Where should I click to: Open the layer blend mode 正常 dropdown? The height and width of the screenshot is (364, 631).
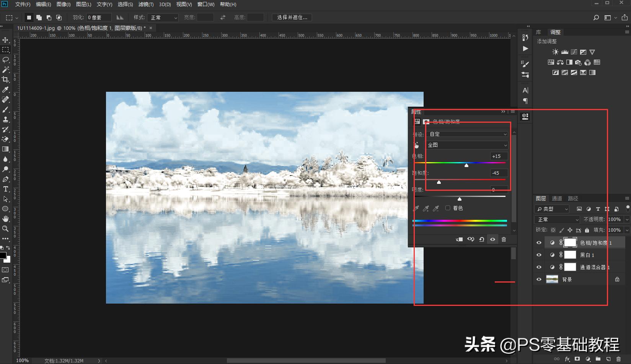[x=557, y=219]
